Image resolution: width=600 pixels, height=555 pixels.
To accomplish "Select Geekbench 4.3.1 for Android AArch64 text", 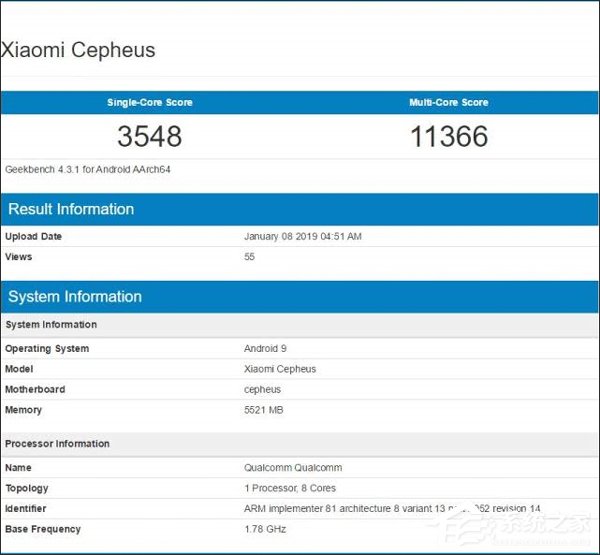I will click(x=88, y=170).
